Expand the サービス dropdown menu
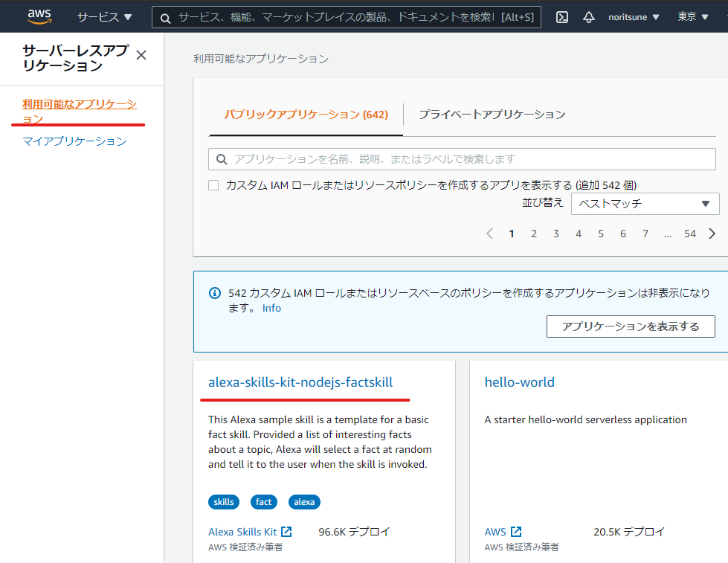The width and height of the screenshot is (728, 563). coord(104,17)
